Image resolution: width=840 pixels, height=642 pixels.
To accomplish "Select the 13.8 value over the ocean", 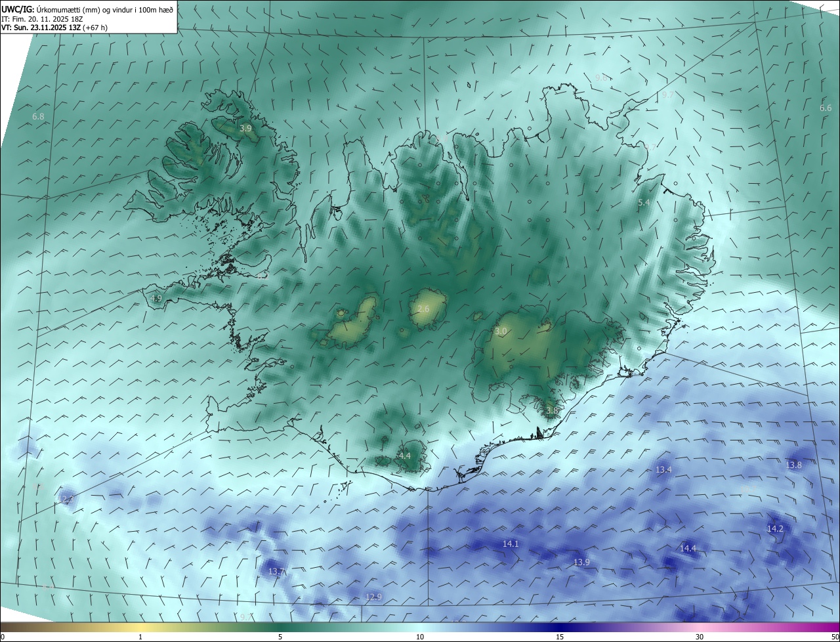I will tap(794, 465).
